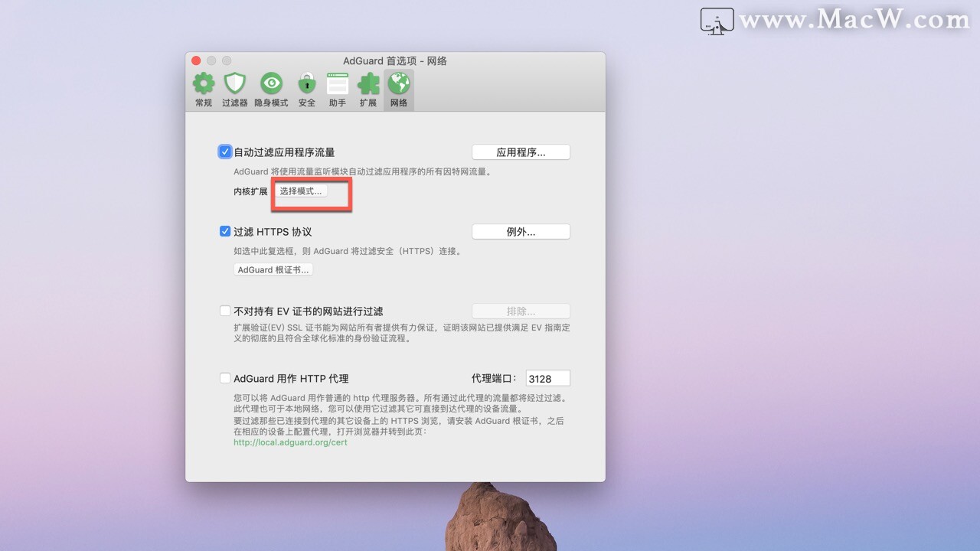
Task: Focus the 代理端口 field showing 3128
Action: click(547, 378)
